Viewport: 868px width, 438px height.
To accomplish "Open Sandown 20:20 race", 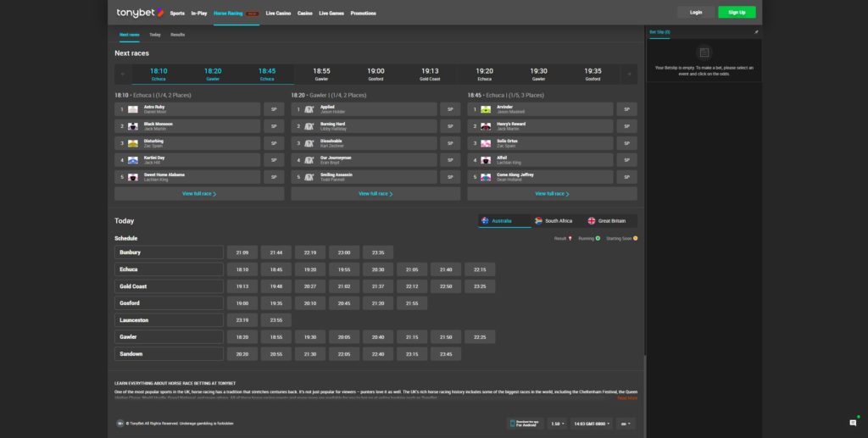I will click(242, 354).
